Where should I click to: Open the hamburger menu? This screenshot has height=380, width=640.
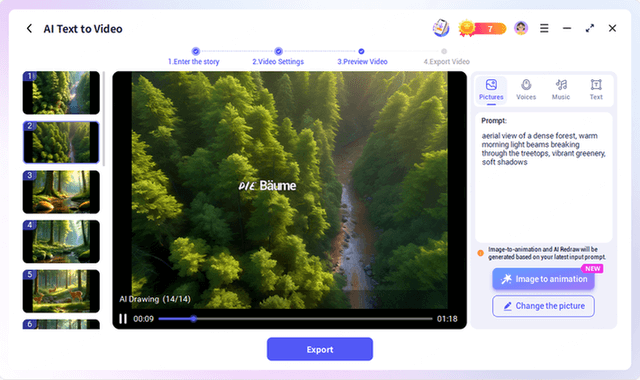pos(544,28)
